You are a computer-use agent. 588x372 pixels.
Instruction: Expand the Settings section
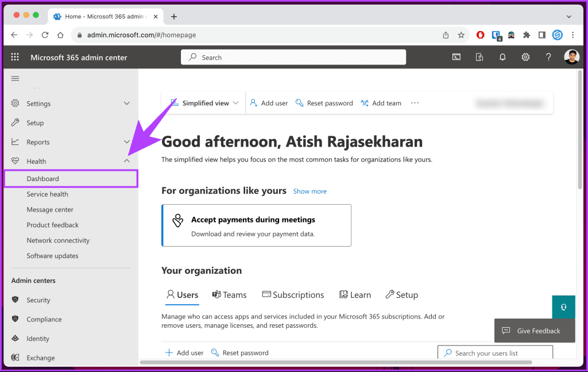[x=126, y=103]
